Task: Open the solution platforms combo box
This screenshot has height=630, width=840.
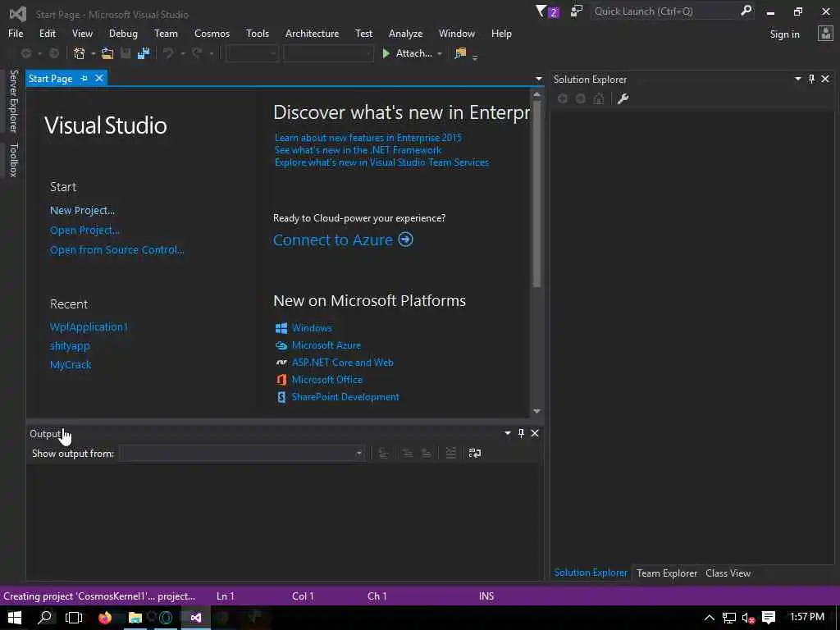Action: (x=328, y=53)
